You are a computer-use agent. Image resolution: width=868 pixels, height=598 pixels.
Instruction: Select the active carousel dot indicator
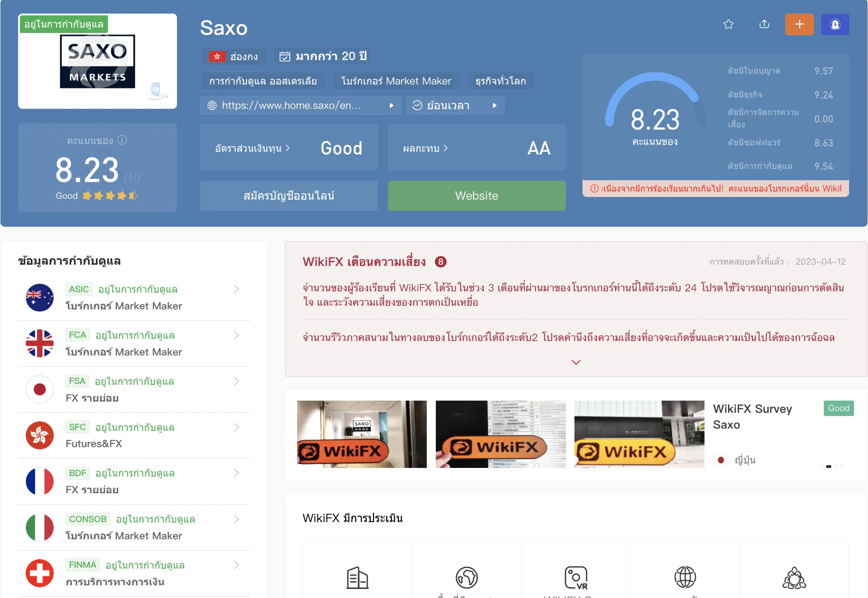(828, 467)
